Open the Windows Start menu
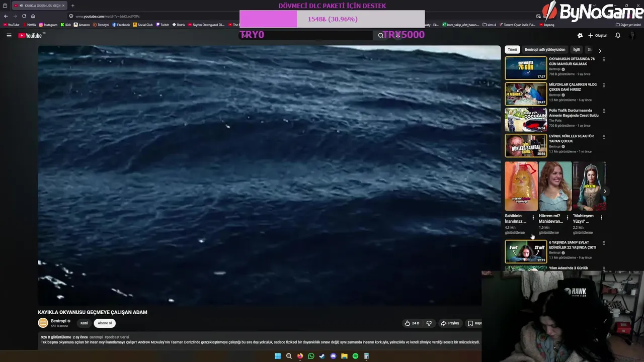Image resolution: width=644 pixels, height=362 pixels. coord(278,356)
